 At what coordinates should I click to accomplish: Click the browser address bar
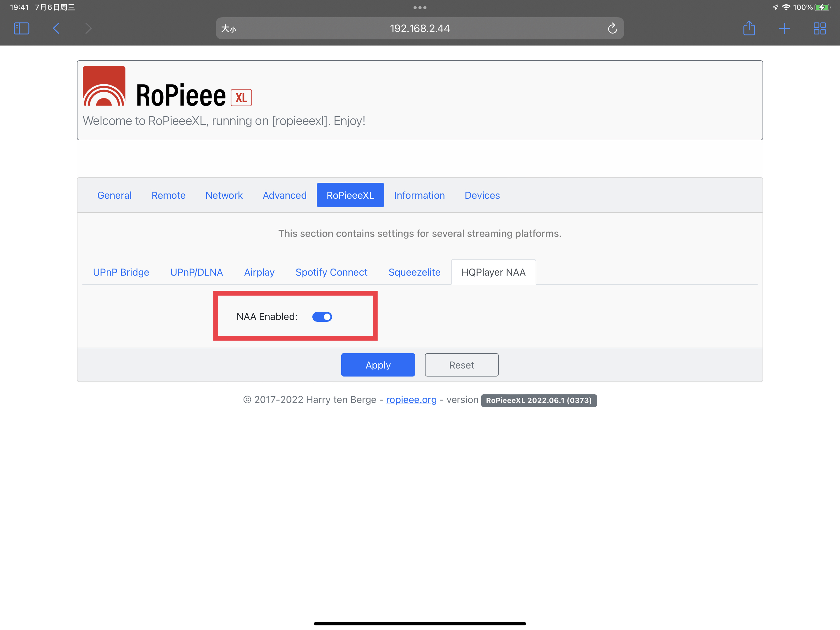(420, 28)
